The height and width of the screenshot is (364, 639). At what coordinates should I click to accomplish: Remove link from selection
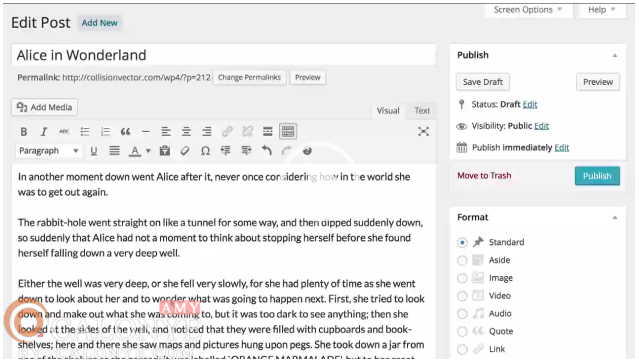point(247,132)
